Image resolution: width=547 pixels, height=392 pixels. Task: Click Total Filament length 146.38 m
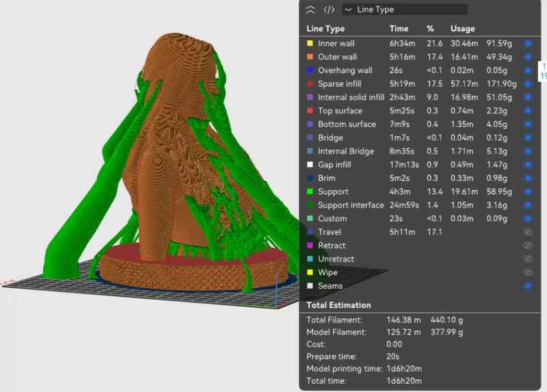[x=403, y=320]
